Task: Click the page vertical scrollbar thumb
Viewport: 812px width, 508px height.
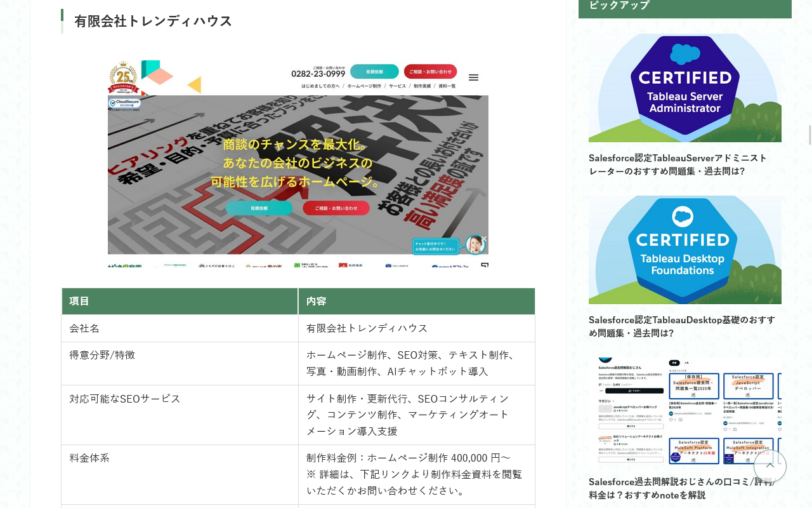Action: 809,135
